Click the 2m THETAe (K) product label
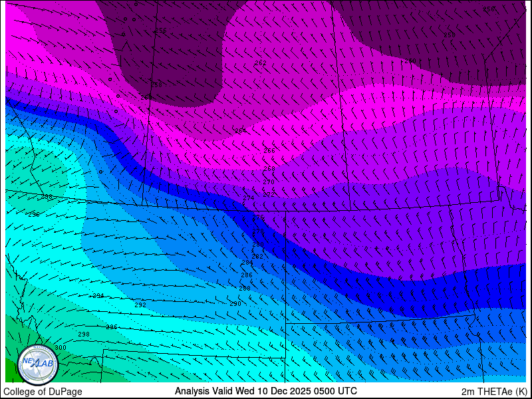 495,392
